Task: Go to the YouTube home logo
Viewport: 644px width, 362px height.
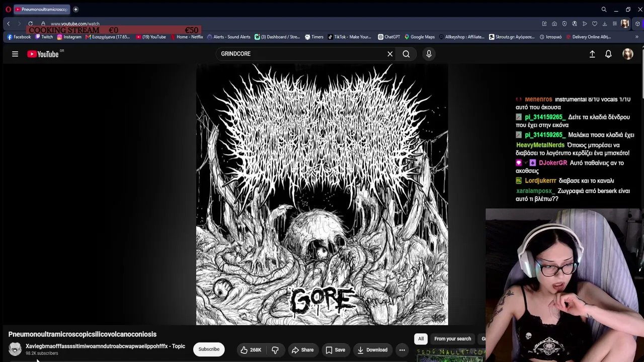Action: 43,54
